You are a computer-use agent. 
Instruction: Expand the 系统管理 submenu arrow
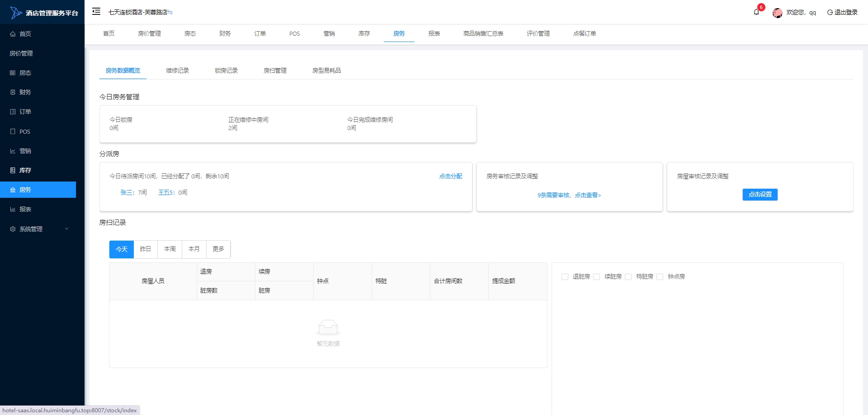point(67,229)
